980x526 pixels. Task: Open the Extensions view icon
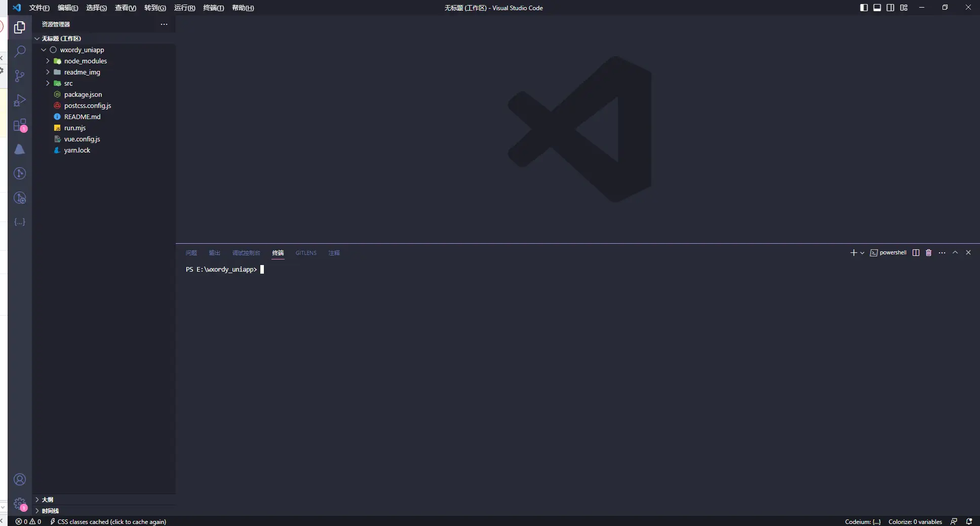coord(20,125)
